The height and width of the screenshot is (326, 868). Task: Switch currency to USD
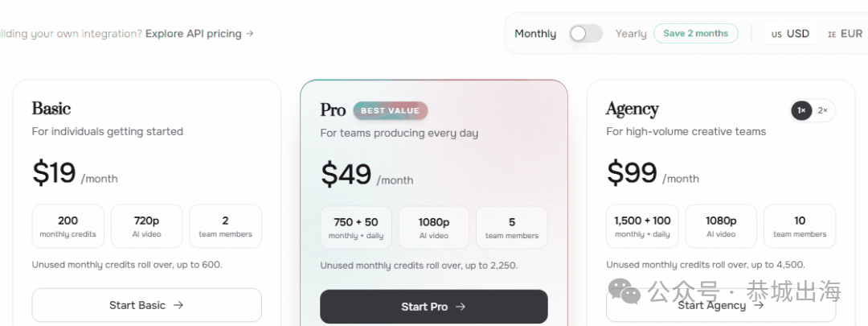coord(790,34)
